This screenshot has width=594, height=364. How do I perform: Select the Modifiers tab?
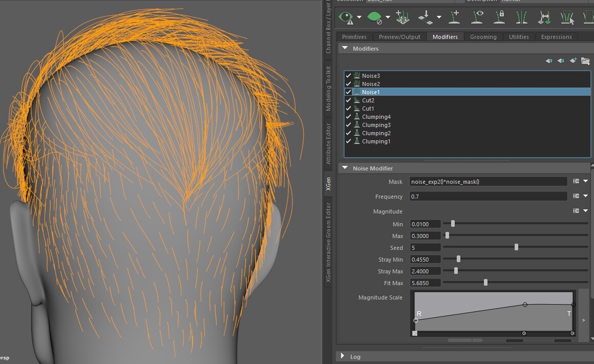[445, 37]
